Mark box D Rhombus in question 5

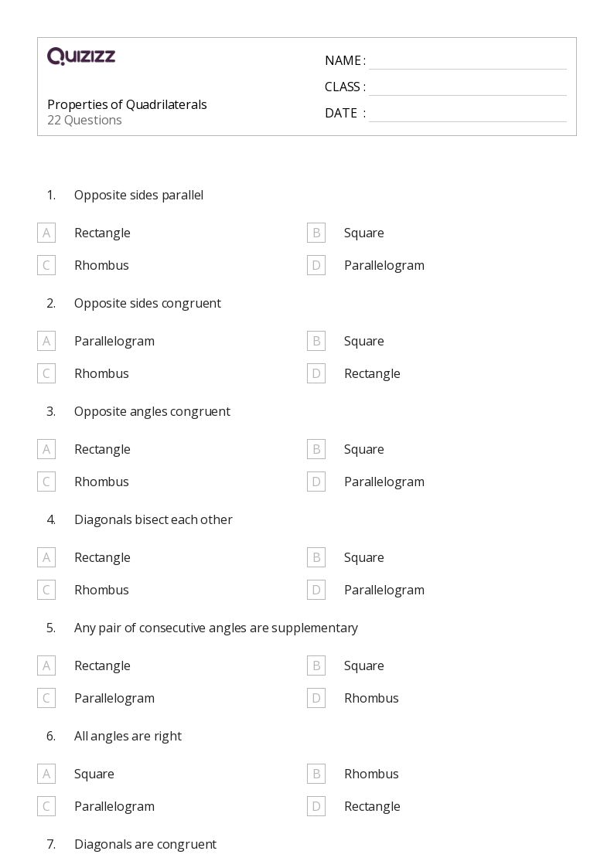tap(316, 698)
